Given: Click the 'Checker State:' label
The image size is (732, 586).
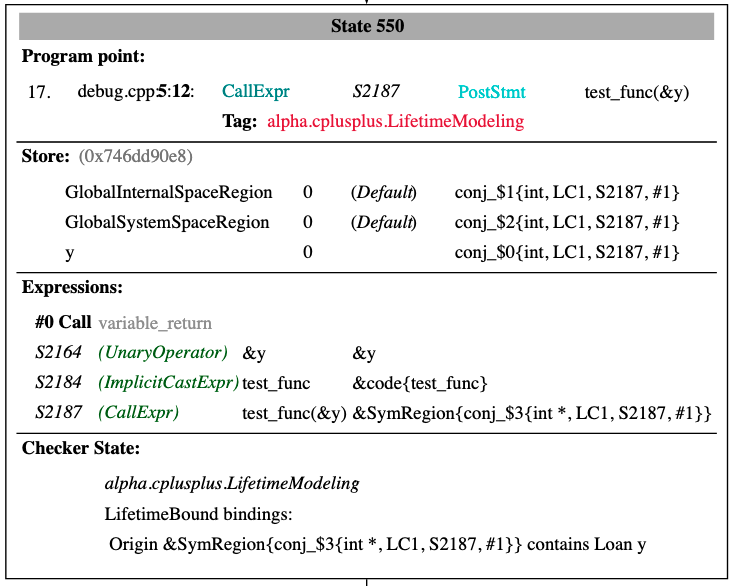Looking at the screenshot, I should click(x=81, y=448).
